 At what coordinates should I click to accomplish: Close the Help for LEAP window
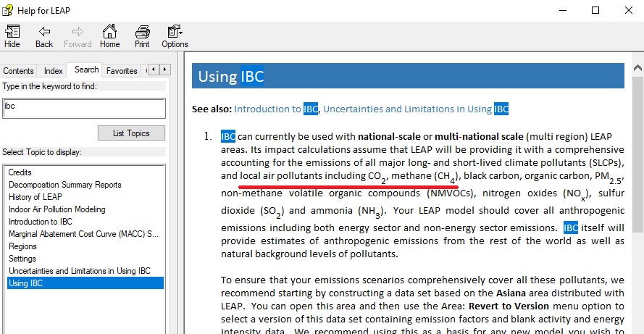(628, 10)
